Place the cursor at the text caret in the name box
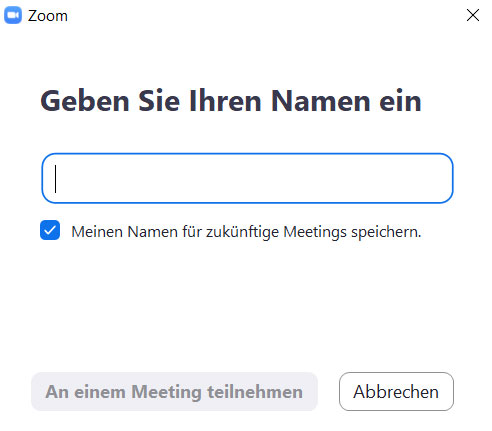 (x=56, y=179)
